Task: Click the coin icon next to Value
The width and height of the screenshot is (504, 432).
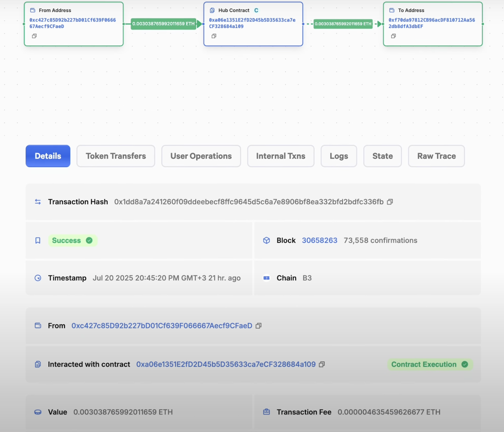Action: tap(38, 412)
